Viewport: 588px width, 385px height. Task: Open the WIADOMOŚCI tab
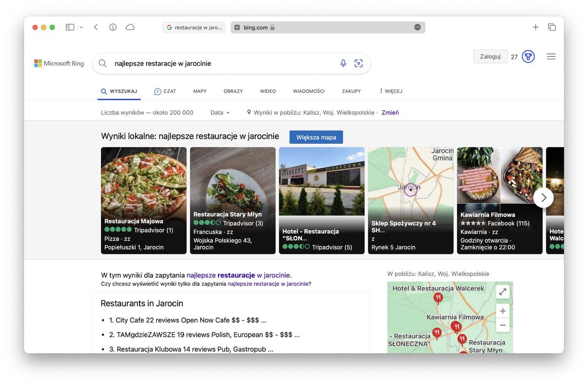coord(309,91)
